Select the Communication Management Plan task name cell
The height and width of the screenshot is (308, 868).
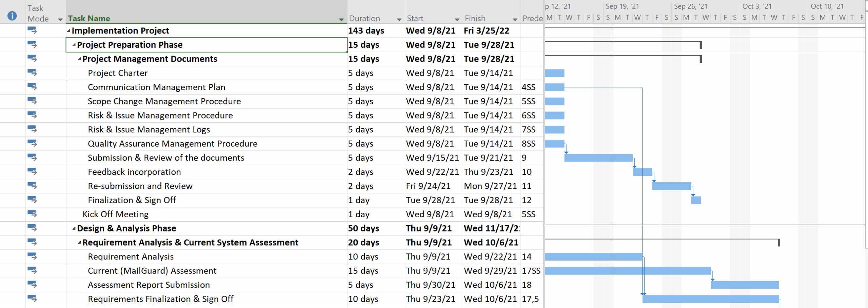click(x=156, y=87)
